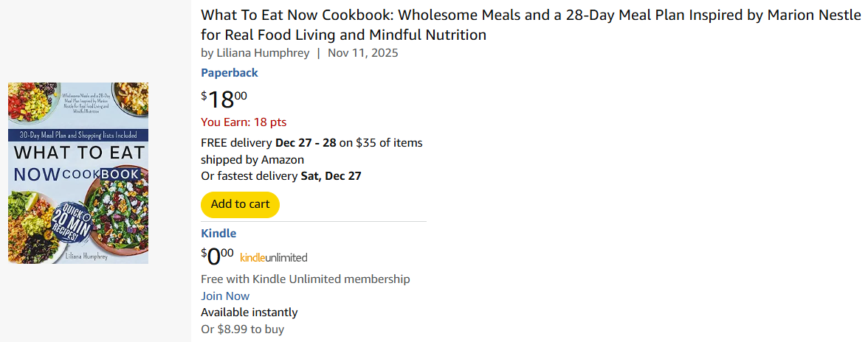
Task: Click the $18.00 paperback price
Action: point(224,99)
